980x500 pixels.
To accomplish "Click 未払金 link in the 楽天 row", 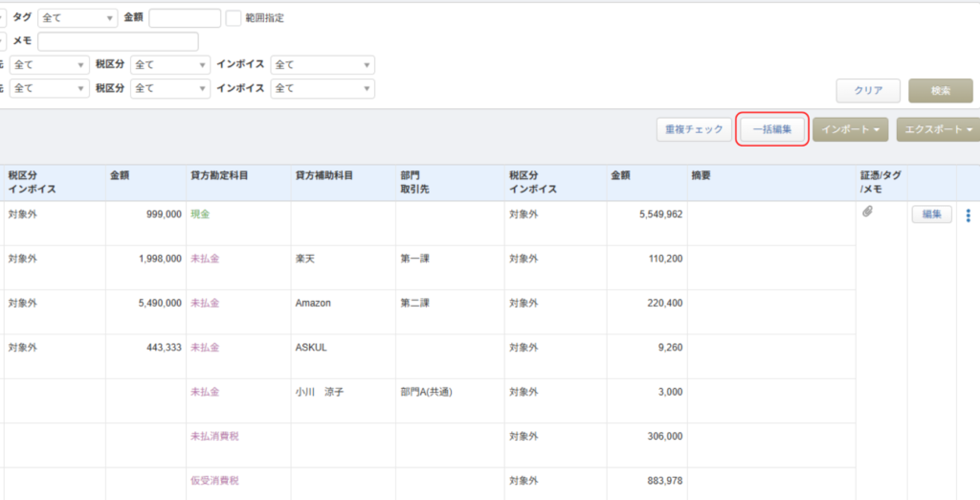I will [x=205, y=259].
